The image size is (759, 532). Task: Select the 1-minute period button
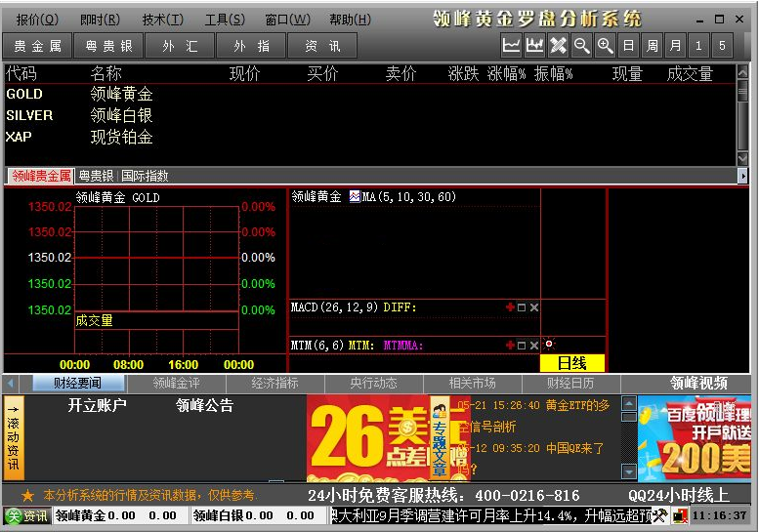[x=698, y=46]
